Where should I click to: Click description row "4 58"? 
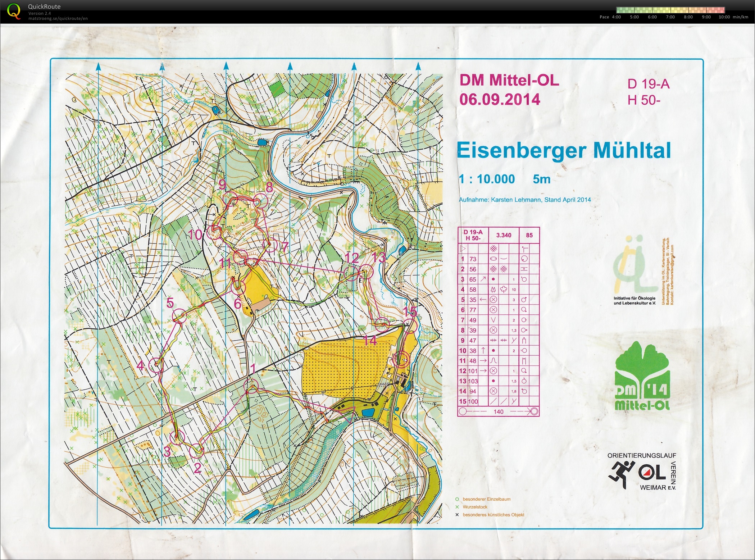[x=499, y=290]
